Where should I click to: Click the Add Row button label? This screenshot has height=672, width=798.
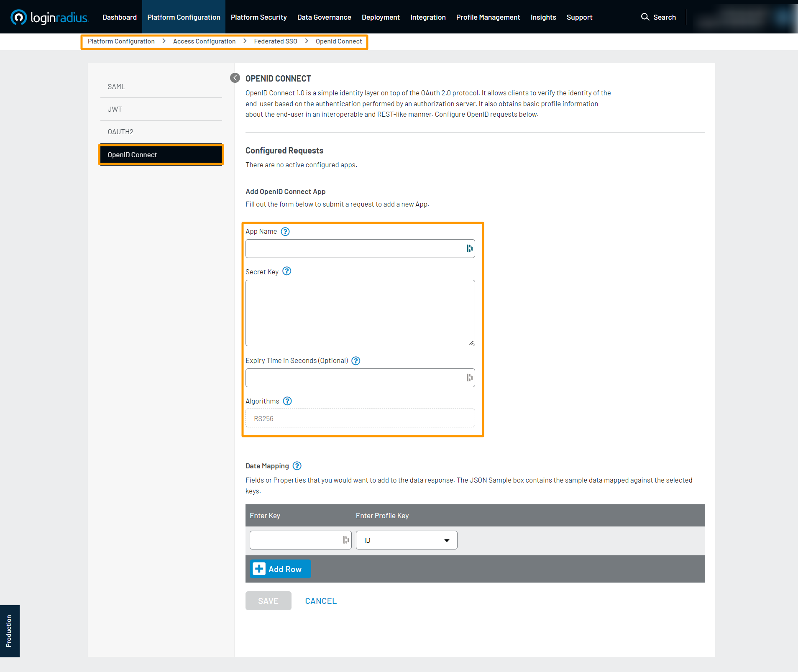[x=285, y=569]
